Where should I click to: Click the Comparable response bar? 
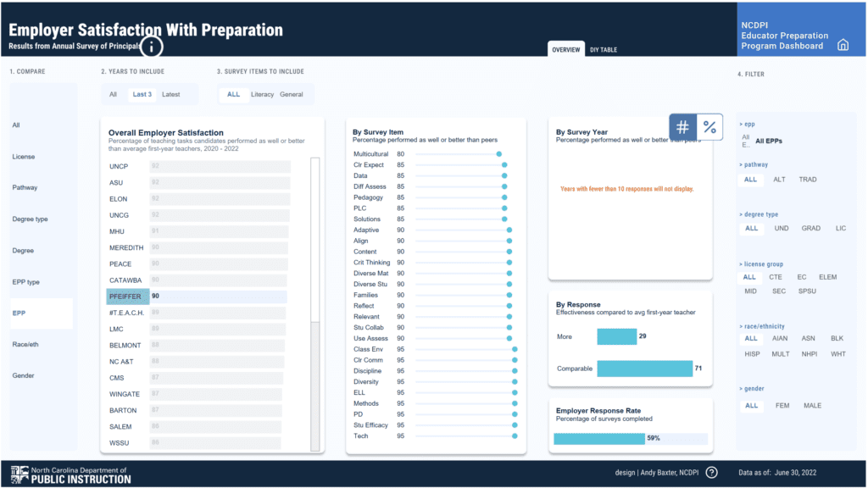645,369
